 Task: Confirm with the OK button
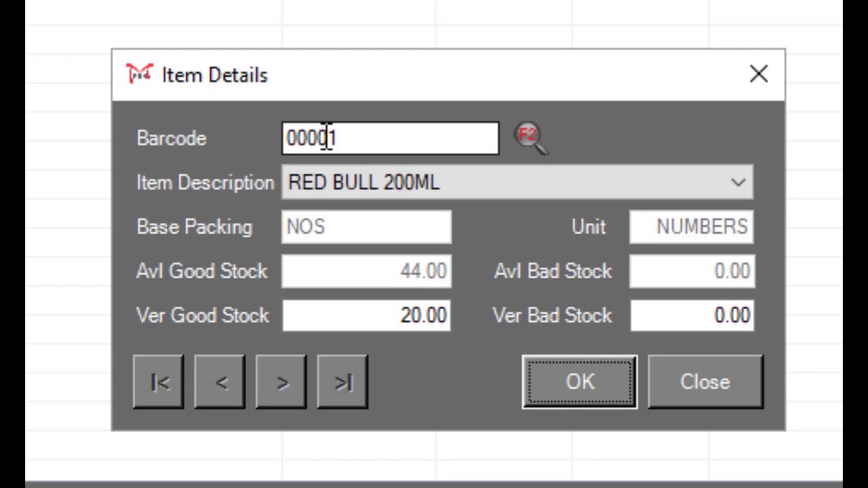[x=580, y=382]
